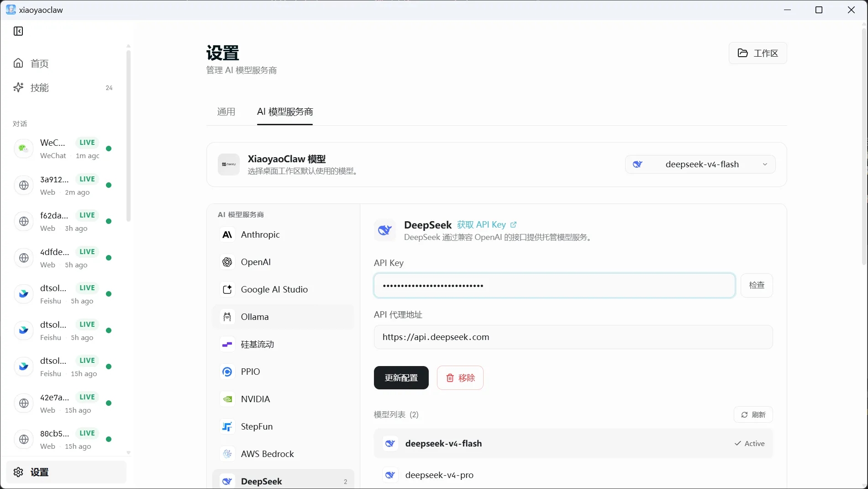Click the xiaoyaoclaw app icon in title bar

[11, 10]
